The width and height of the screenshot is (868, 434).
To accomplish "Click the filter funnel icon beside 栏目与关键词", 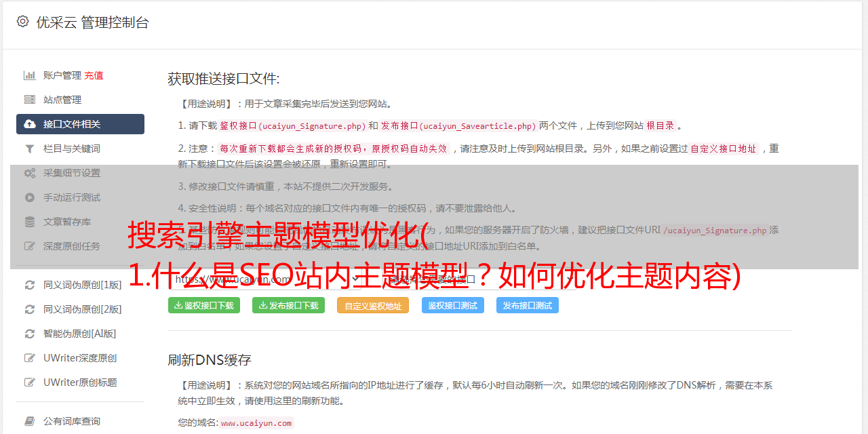I will (x=30, y=149).
